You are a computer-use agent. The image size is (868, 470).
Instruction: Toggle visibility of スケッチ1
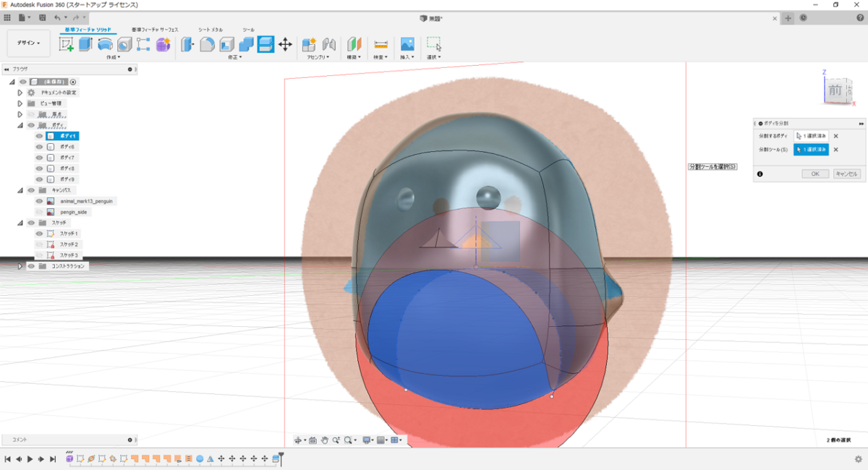pyautogui.click(x=39, y=234)
